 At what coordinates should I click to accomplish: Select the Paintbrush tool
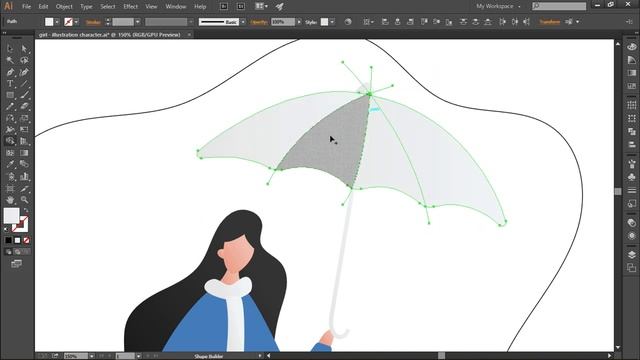point(24,95)
